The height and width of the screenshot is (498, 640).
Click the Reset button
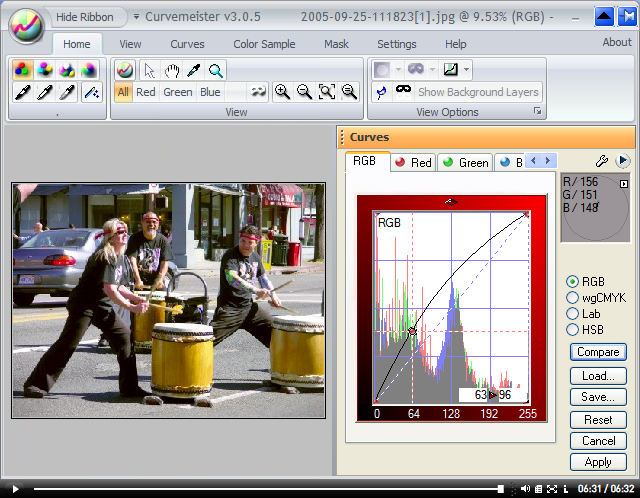[x=598, y=420]
